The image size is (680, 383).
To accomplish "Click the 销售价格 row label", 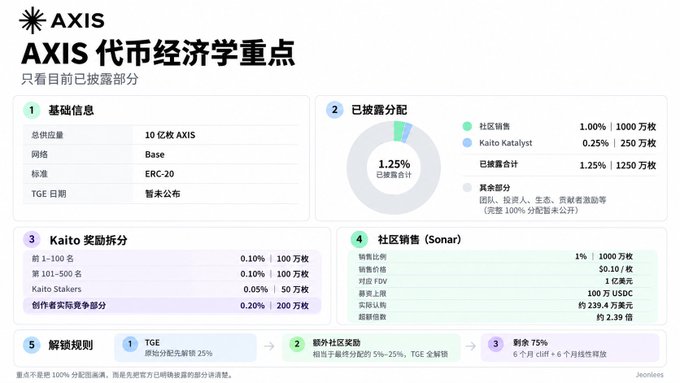I will click(x=372, y=269).
